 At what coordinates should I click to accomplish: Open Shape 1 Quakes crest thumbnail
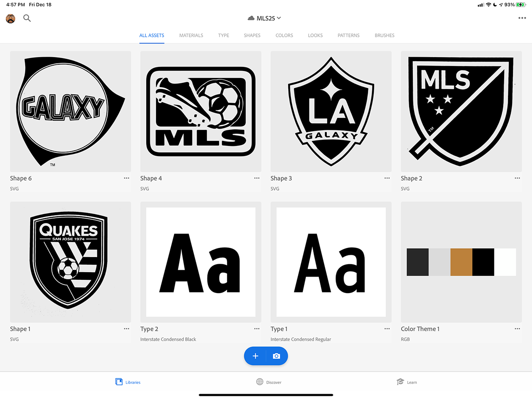coord(70,262)
